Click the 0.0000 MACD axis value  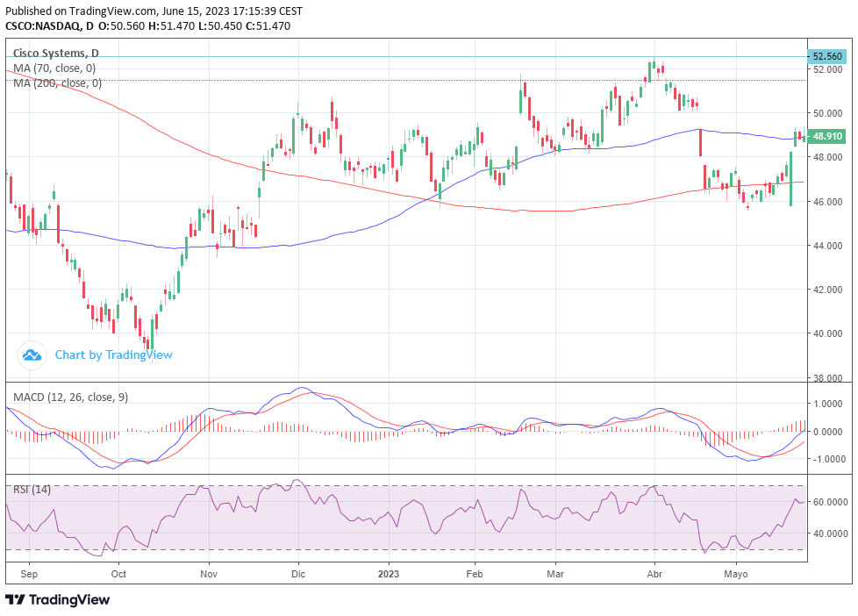[x=828, y=432]
